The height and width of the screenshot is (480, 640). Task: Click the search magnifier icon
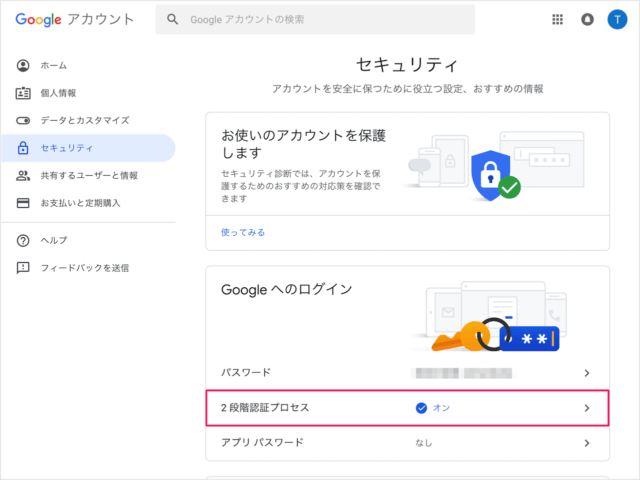pos(174,19)
